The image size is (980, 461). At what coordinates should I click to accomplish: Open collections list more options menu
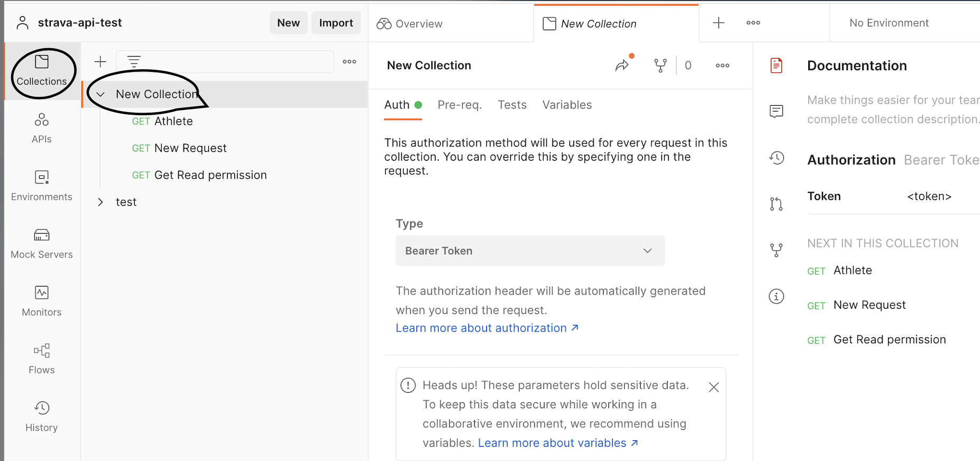click(x=349, y=62)
